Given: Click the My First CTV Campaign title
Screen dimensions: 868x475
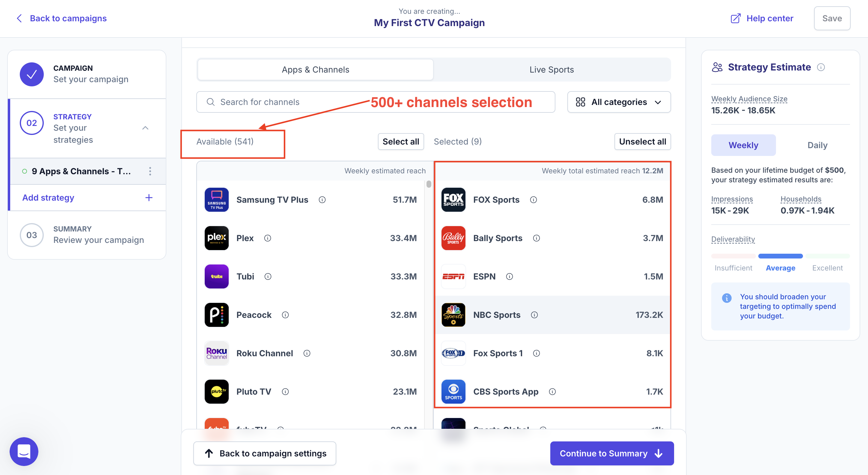Looking at the screenshot, I should (x=429, y=23).
